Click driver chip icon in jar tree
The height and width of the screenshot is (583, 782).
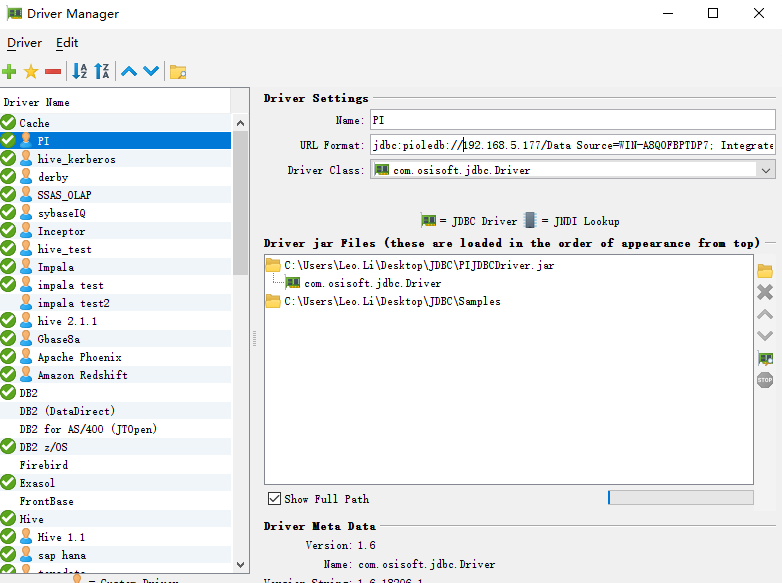pyautogui.click(x=293, y=283)
